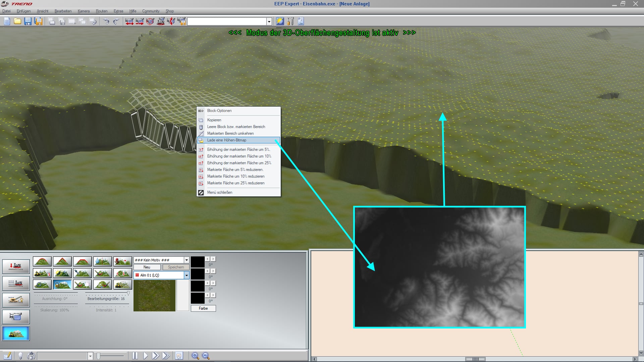Screen dimensions: 644x362
Task: Open the LUA script editor icon
Action: [301, 21]
